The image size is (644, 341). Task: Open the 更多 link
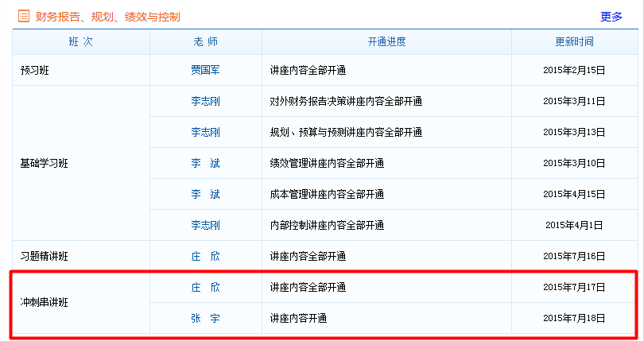coord(611,17)
